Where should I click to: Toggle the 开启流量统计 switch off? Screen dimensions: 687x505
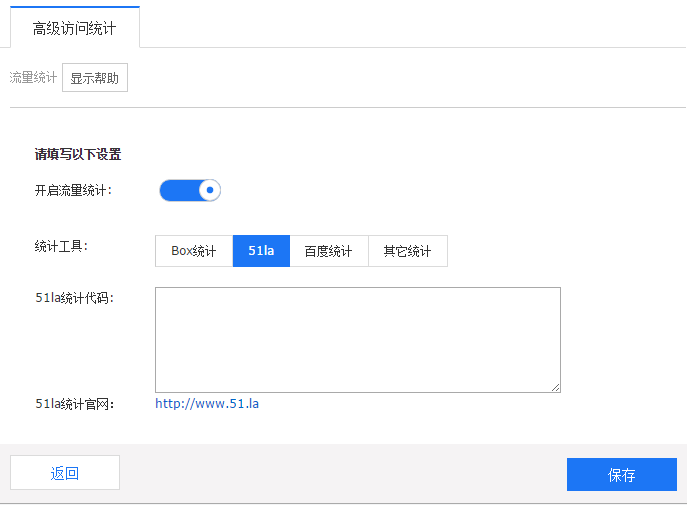click(x=189, y=190)
